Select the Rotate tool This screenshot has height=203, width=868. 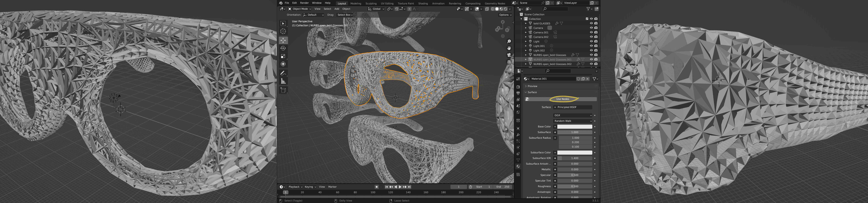[x=283, y=48]
